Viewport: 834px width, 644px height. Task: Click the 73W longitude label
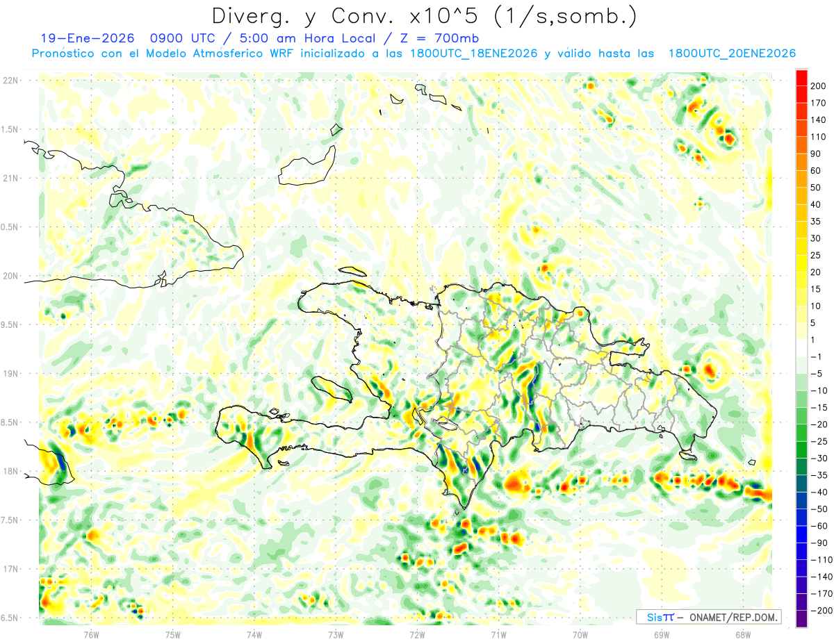click(x=336, y=634)
